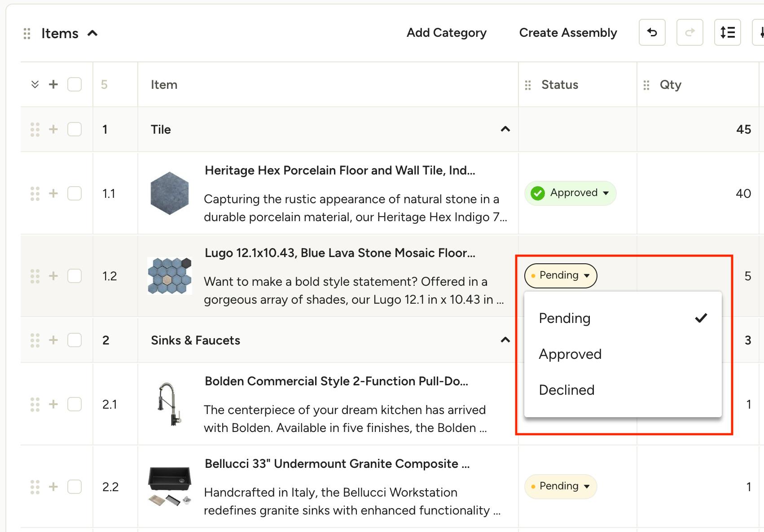764x532 pixels.
Task: Click the Create Assembly button
Action: point(568,33)
